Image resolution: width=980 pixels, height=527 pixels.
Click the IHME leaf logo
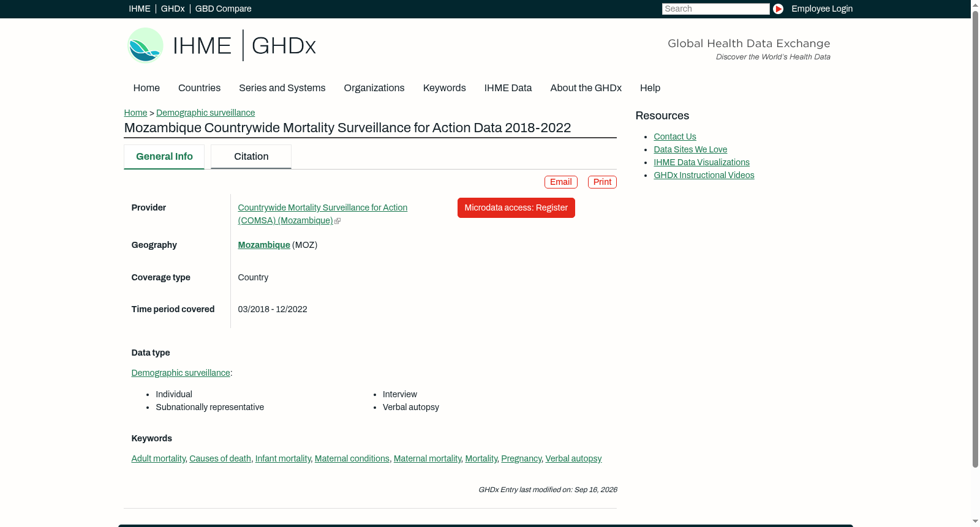(145, 45)
